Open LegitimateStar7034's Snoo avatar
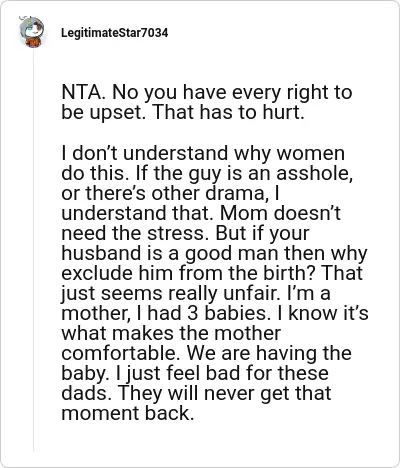This screenshot has height=468, width=400. point(32,32)
